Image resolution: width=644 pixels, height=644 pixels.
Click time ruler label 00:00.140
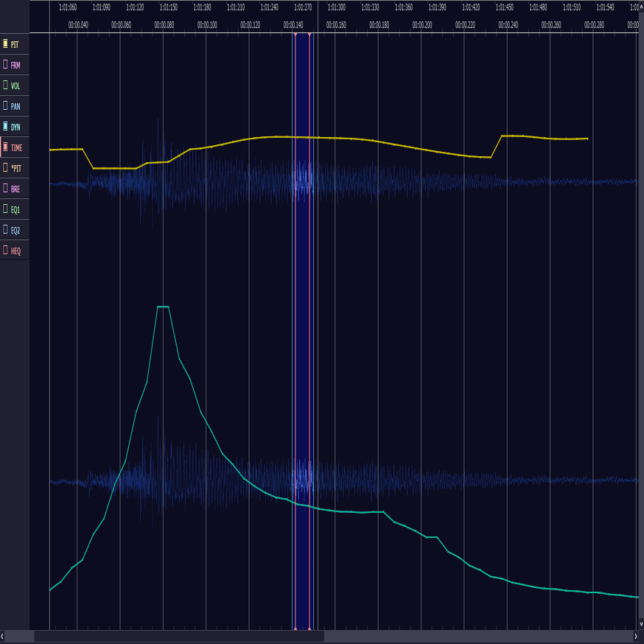click(x=293, y=25)
